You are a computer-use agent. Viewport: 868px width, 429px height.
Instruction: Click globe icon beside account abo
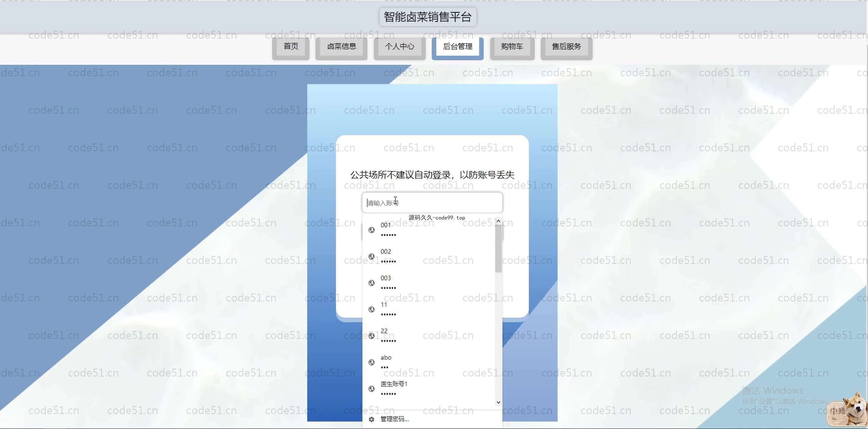click(x=371, y=362)
